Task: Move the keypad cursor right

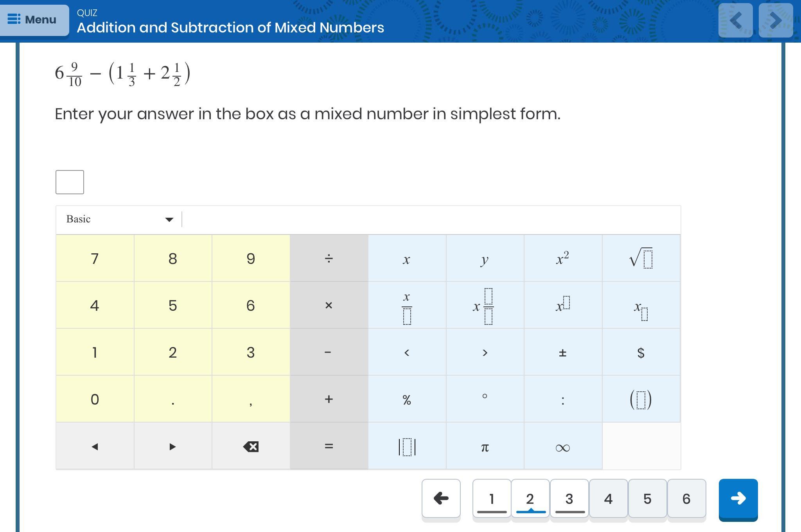Action: 172,446
